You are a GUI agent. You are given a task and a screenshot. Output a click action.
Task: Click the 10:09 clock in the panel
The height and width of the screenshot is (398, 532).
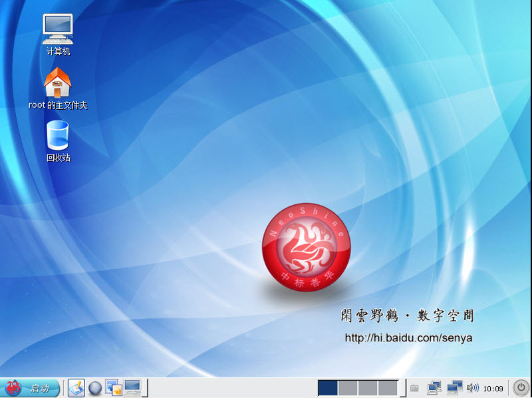click(x=493, y=389)
